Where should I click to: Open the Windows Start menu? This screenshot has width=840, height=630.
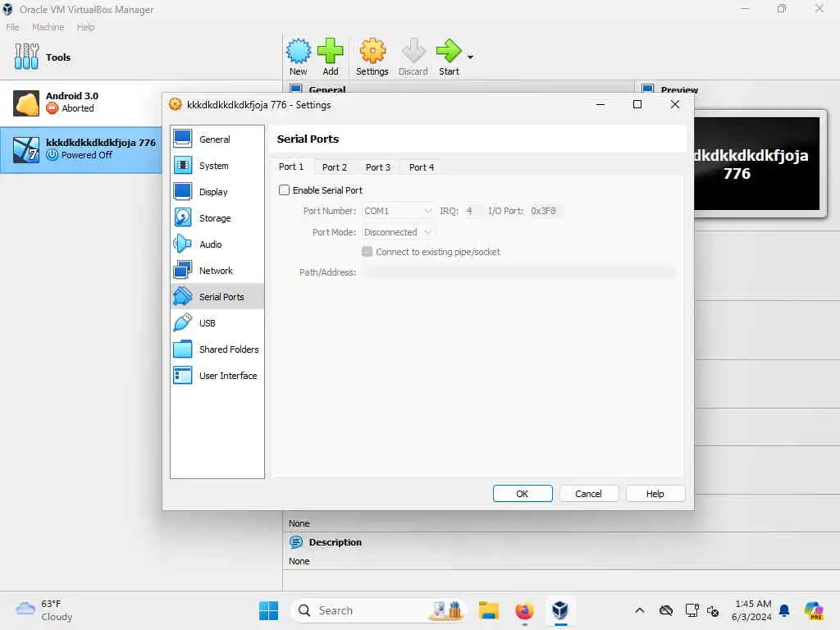tap(268, 610)
